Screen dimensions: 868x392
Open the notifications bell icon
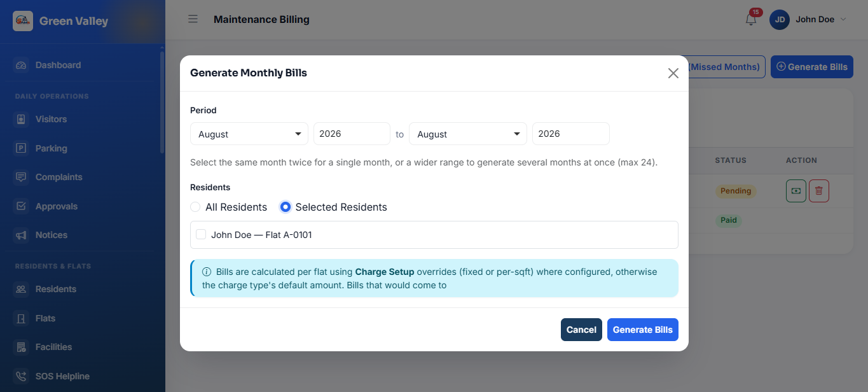point(751,20)
